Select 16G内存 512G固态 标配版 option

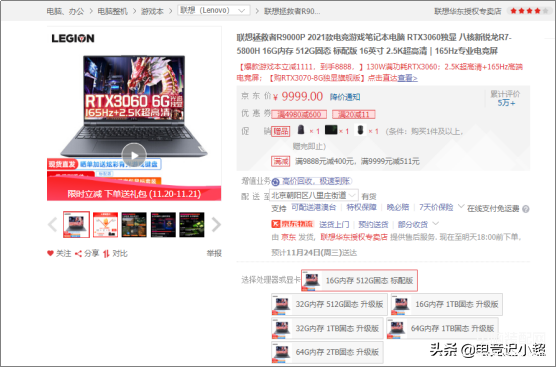point(359,280)
